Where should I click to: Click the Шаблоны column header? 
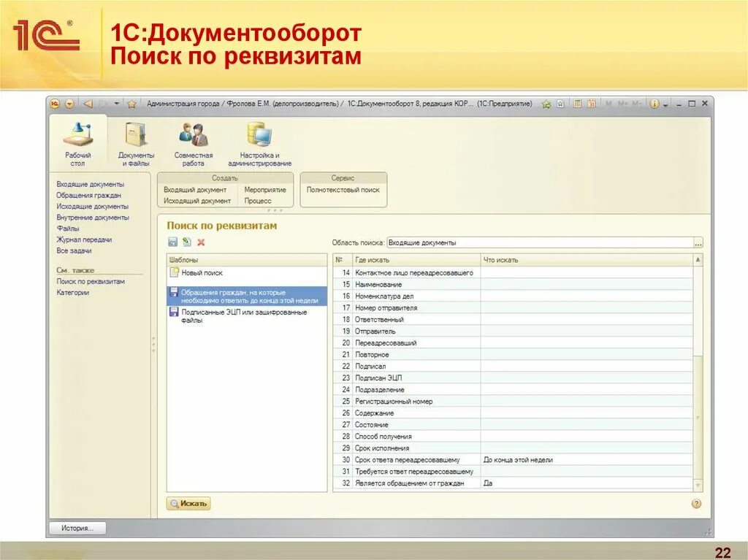point(247,260)
